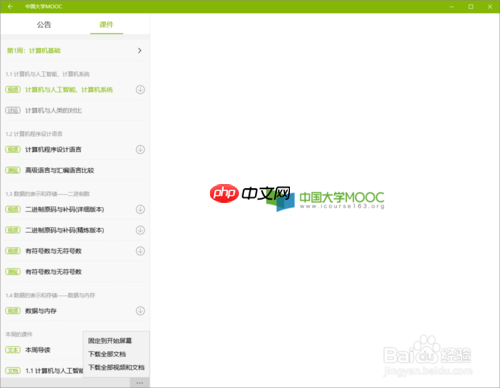Choose 固定到开始屏幕 from the popup menu
Image resolution: width=500 pixels, height=388 pixels.
110,341
